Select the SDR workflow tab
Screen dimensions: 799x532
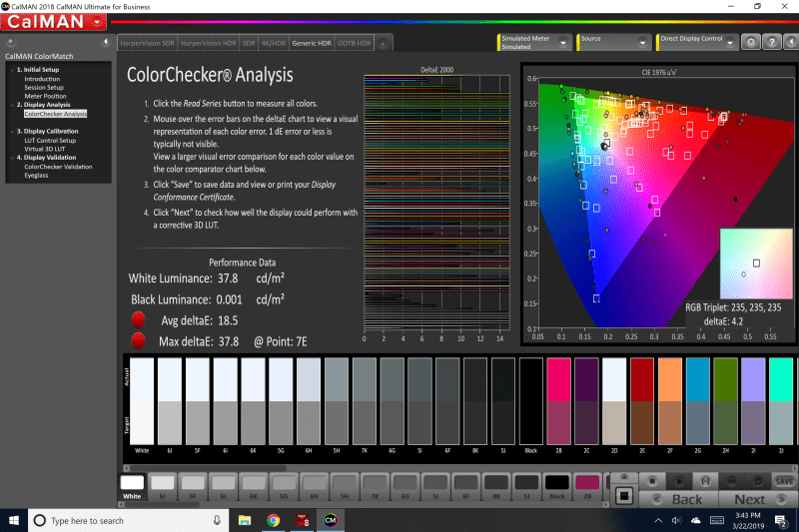pos(249,43)
